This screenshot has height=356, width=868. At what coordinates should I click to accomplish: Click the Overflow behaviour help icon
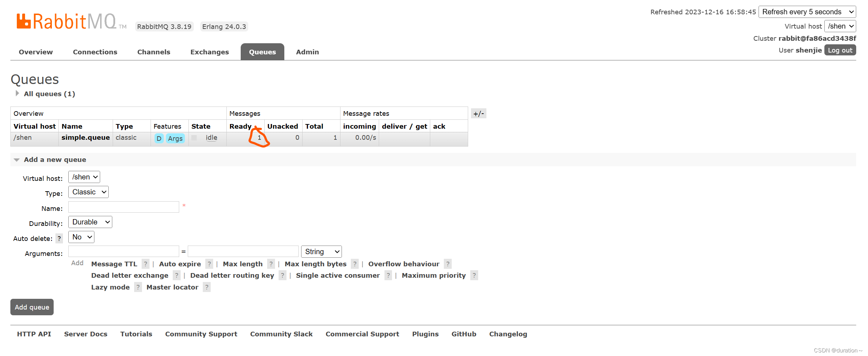(x=448, y=264)
